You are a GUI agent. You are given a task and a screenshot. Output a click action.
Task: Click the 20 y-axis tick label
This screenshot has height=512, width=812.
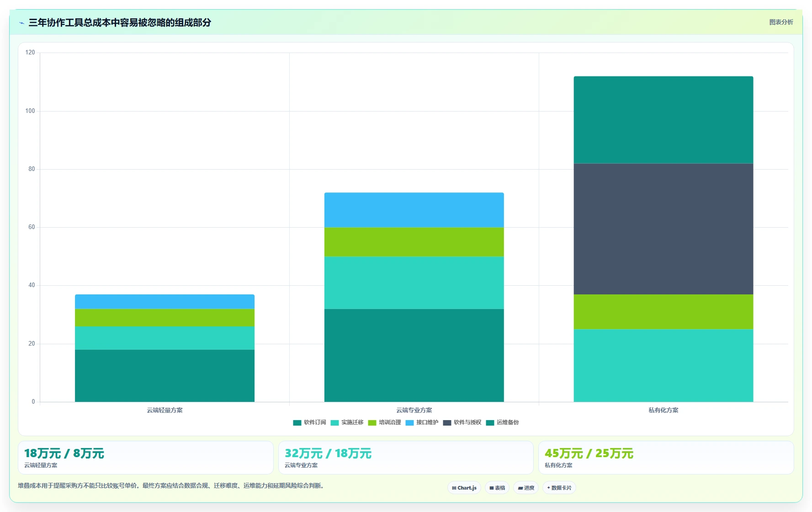(x=32, y=344)
